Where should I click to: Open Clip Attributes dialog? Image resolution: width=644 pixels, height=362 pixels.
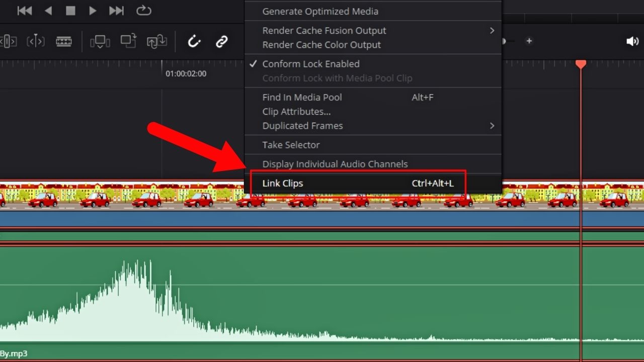click(x=296, y=112)
